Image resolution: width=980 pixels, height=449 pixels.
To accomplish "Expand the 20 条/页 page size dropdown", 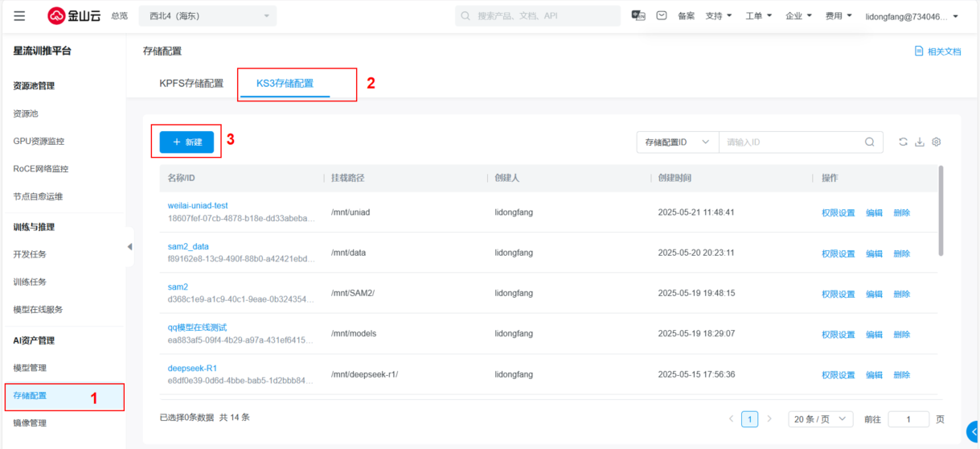I will pos(821,419).
